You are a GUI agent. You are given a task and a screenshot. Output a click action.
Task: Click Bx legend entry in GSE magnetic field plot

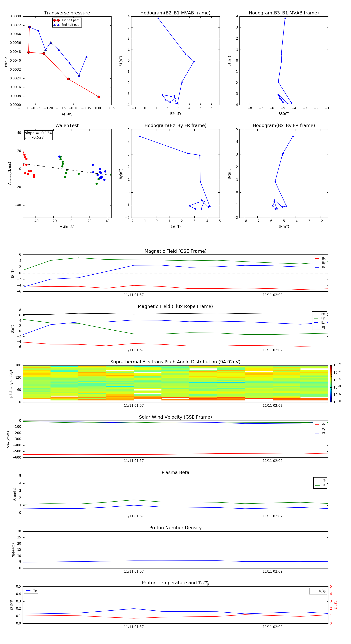coord(320,259)
